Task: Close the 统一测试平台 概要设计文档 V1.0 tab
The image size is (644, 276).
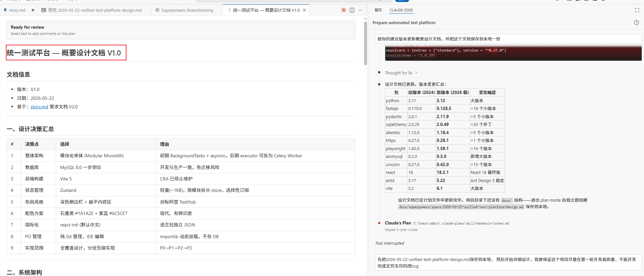Action: point(304,10)
